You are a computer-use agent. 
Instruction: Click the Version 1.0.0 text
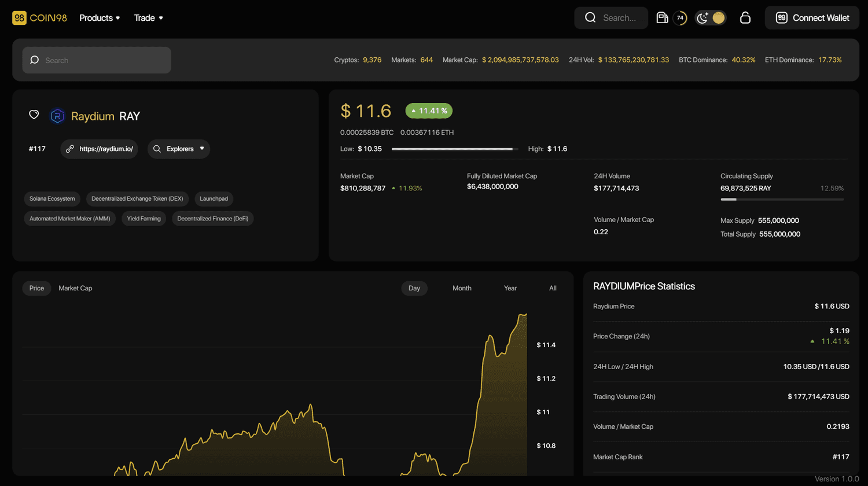(837, 478)
